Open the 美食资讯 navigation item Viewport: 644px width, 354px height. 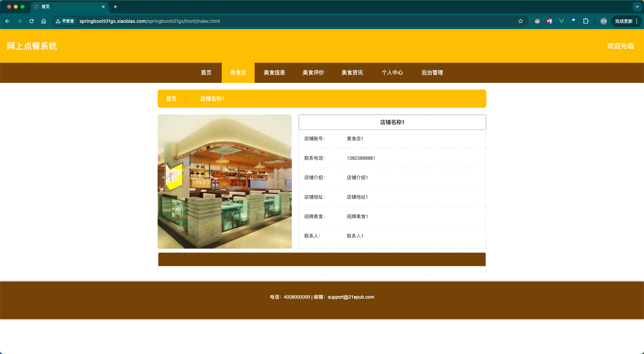coord(352,72)
